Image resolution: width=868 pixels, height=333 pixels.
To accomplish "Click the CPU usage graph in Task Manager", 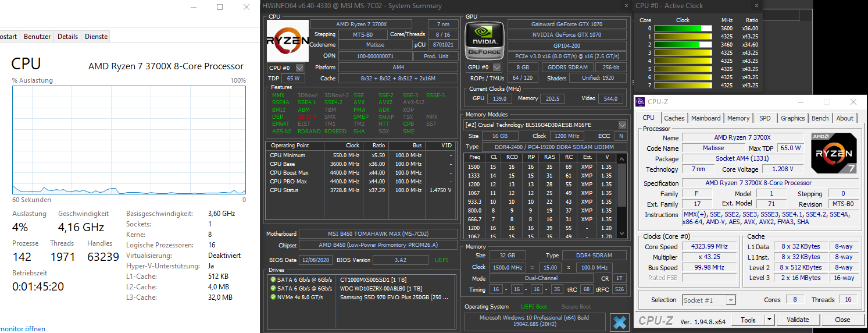I will tap(129, 139).
